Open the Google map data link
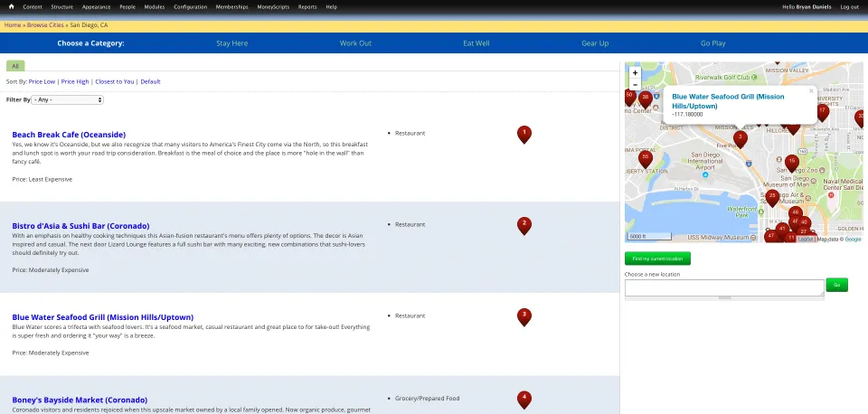 pos(853,240)
